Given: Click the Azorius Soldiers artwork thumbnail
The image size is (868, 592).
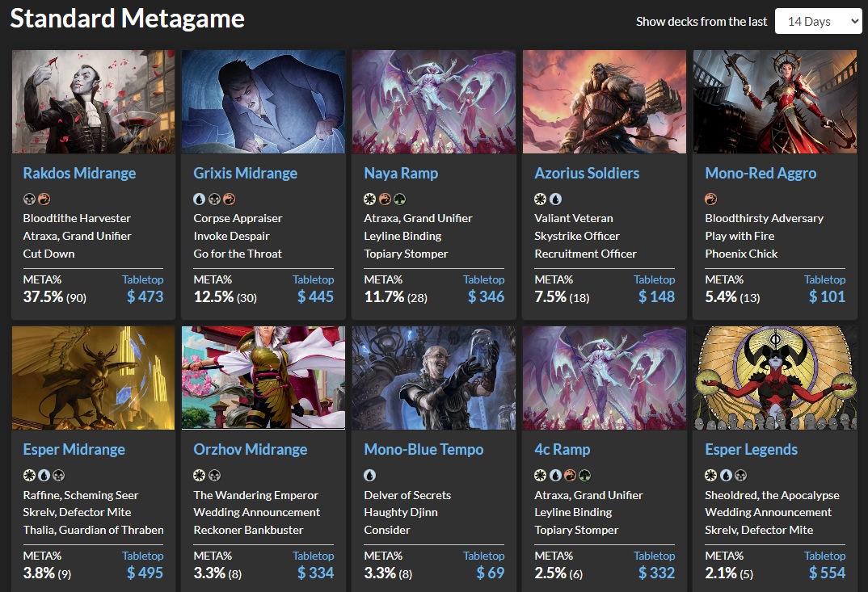Looking at the screenshot, I should pos(605,102).
